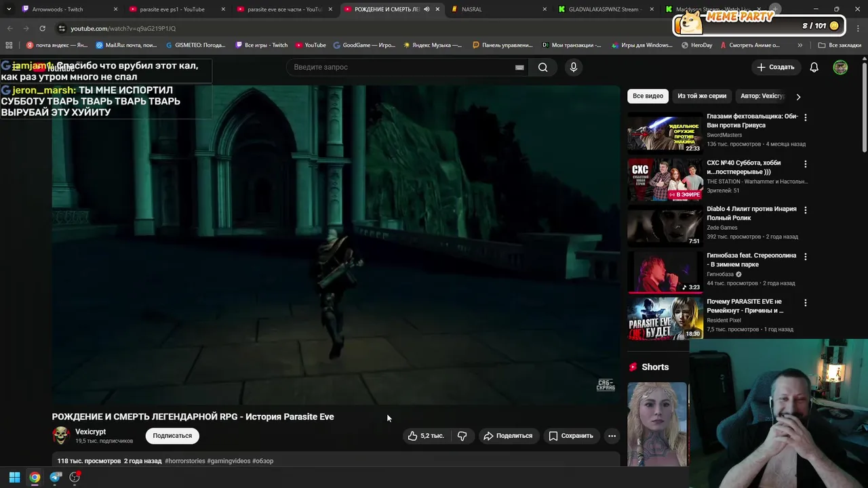Show more filter chips with right arrow

pyautogui.click(x=798, y=96)
